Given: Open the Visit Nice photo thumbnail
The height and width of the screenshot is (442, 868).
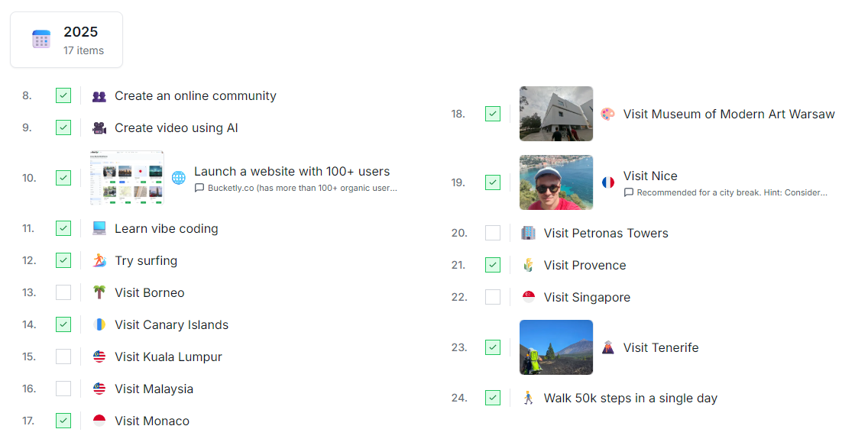Looking at the screenshot, I should coord(555,182).
